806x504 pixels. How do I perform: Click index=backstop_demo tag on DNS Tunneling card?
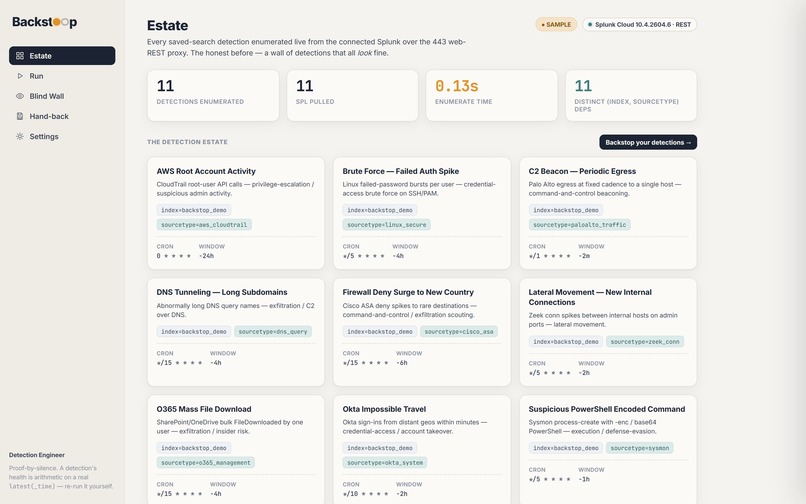click(194, 332)
